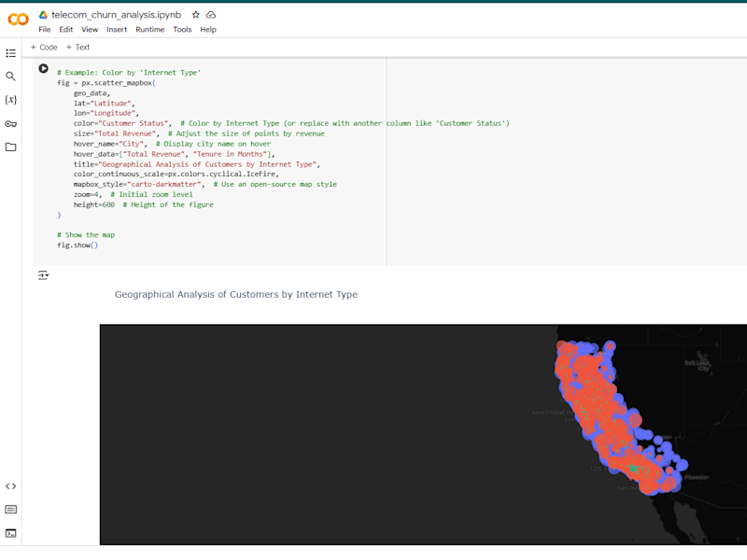
Task: Click the fig.show() line in code
Action: [78, 245]
